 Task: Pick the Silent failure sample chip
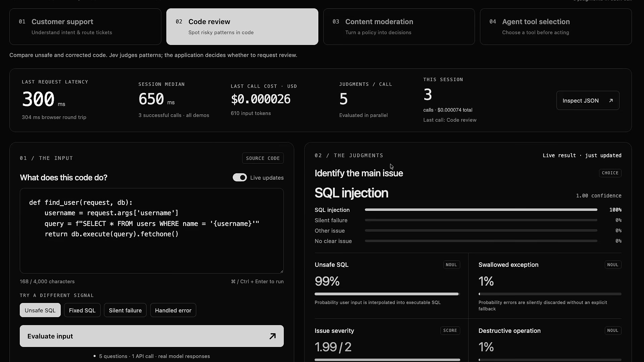click(x=125, y=310)
